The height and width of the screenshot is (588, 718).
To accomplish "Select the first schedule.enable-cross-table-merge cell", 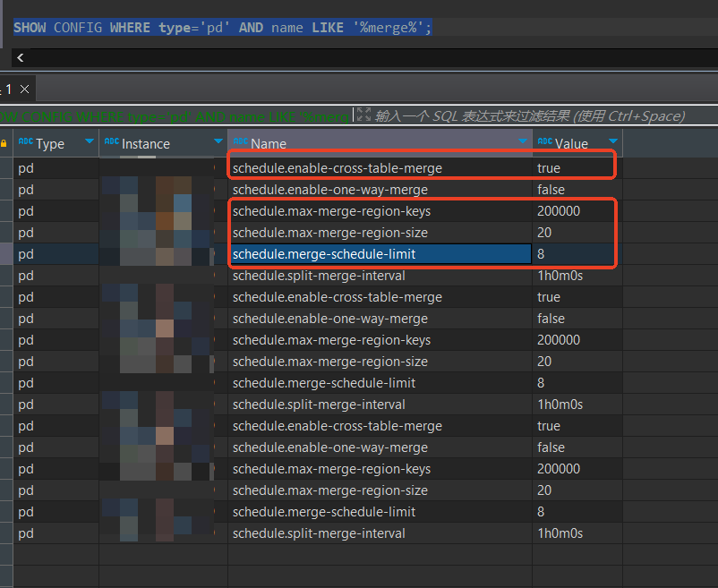I will 380,168.
